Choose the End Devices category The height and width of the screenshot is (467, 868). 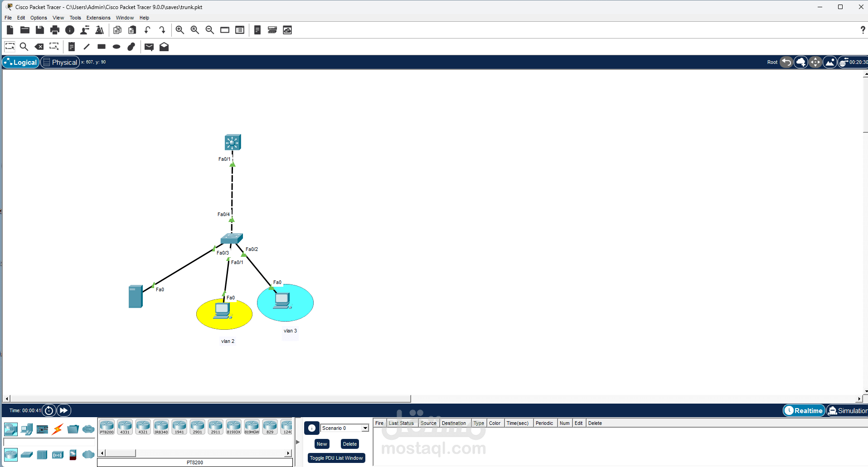pos(27,428)
